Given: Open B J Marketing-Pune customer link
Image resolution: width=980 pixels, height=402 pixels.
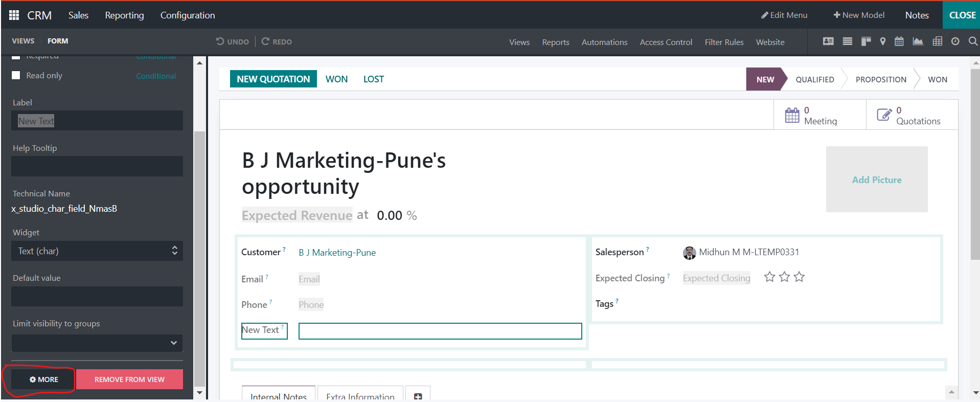Looking at the screenshot, I should coord(337,253).
